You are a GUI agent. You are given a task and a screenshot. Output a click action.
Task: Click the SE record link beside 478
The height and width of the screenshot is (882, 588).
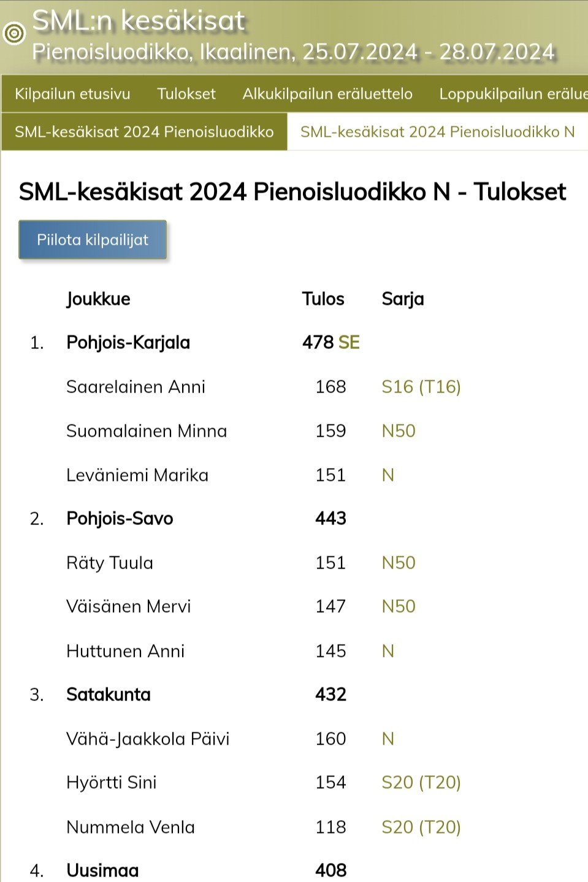349,342
